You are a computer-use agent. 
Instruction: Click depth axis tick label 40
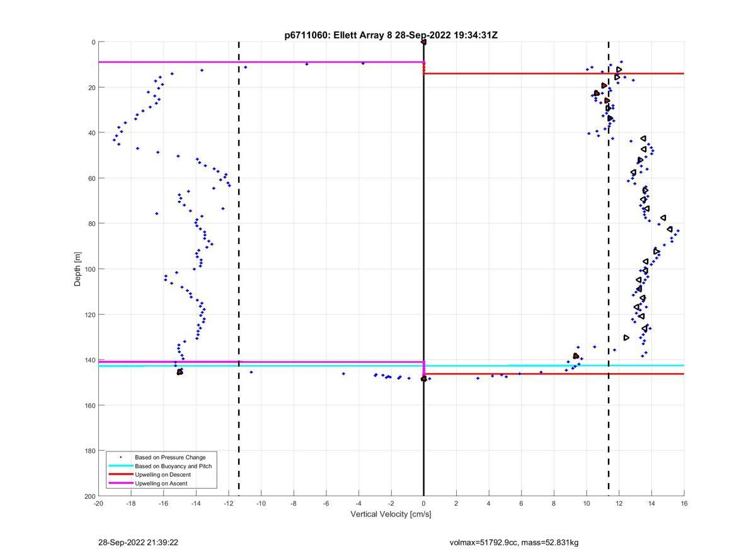click(x=91, y=133)
